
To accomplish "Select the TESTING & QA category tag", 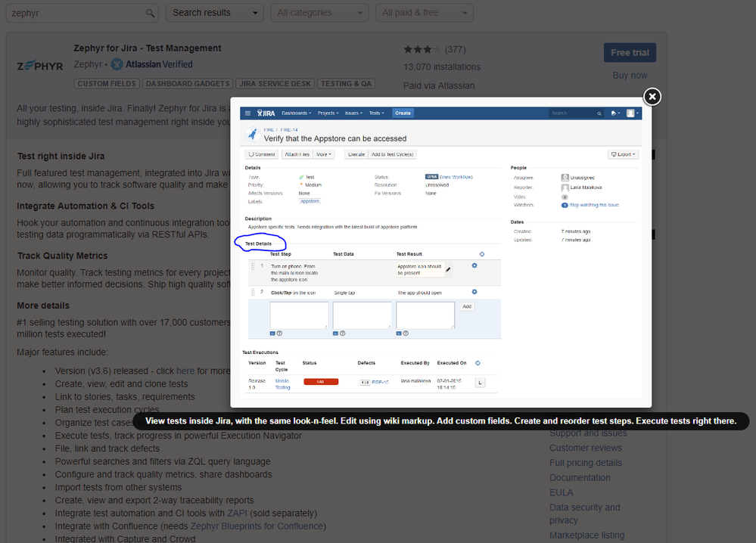I will tap(346, 84).
